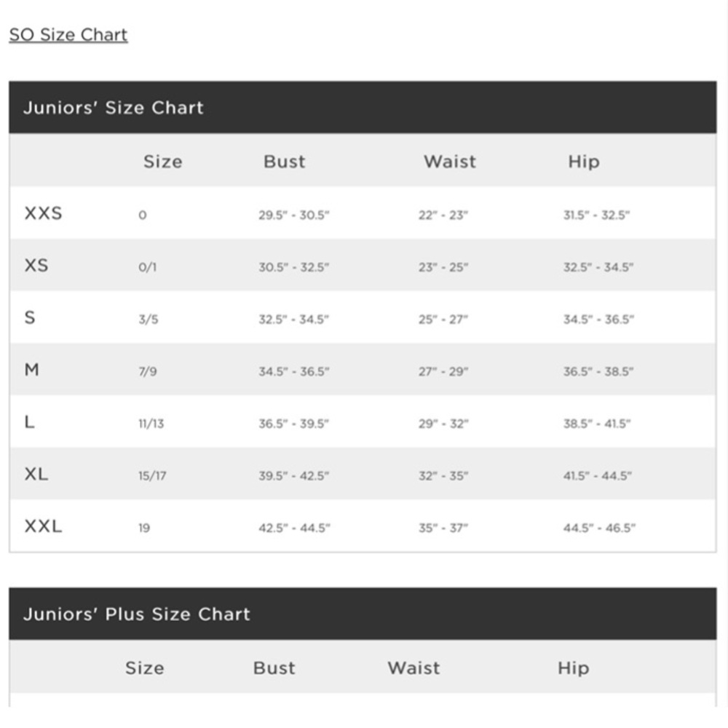
Task: Select the Size column header in Juniors' chart
Action: (x=163, y=162)
